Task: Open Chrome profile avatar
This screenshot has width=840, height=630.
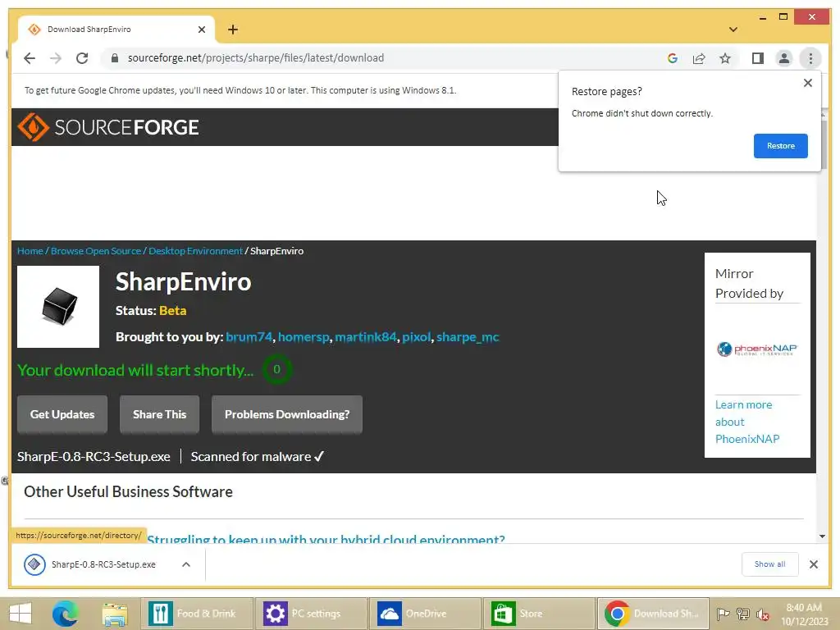Action: click(x=783, y=58)
